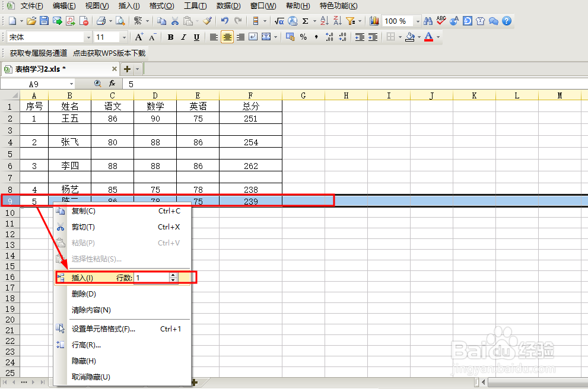Click the New document icon
The height and width of the screenshot is (389, 588).
click(12, 21)
